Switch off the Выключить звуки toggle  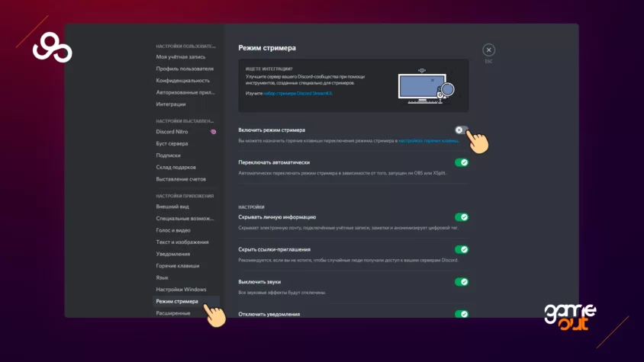click(461, 282)
